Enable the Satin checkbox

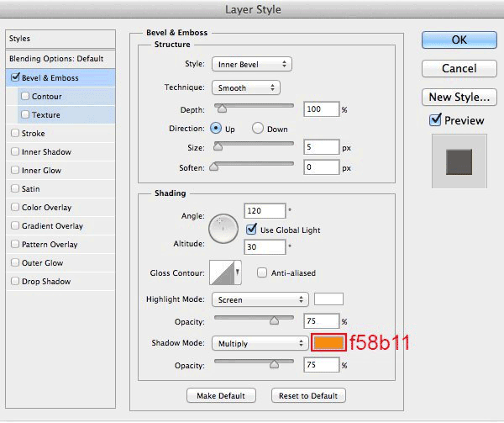click(x=15, y=188)
